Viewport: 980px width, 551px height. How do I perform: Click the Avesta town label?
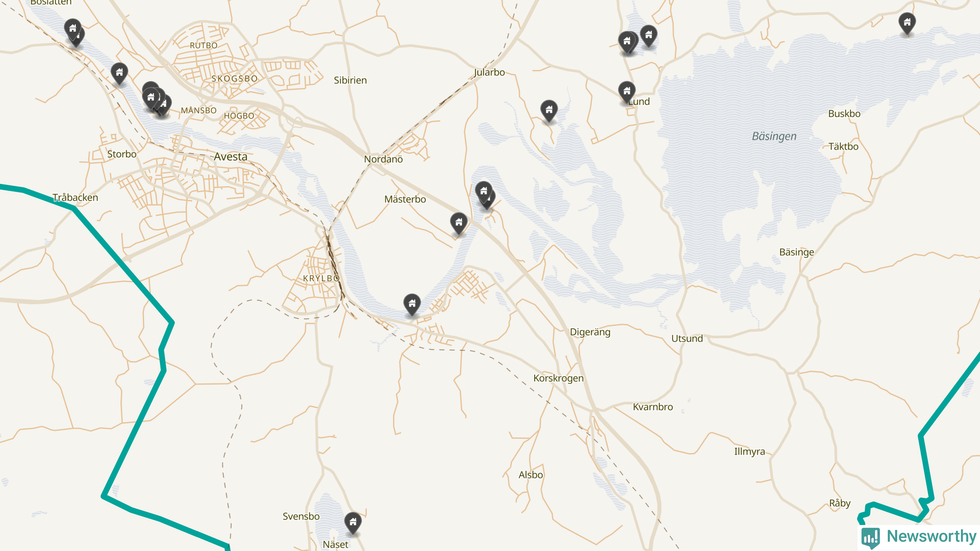(x=230, y=156)
